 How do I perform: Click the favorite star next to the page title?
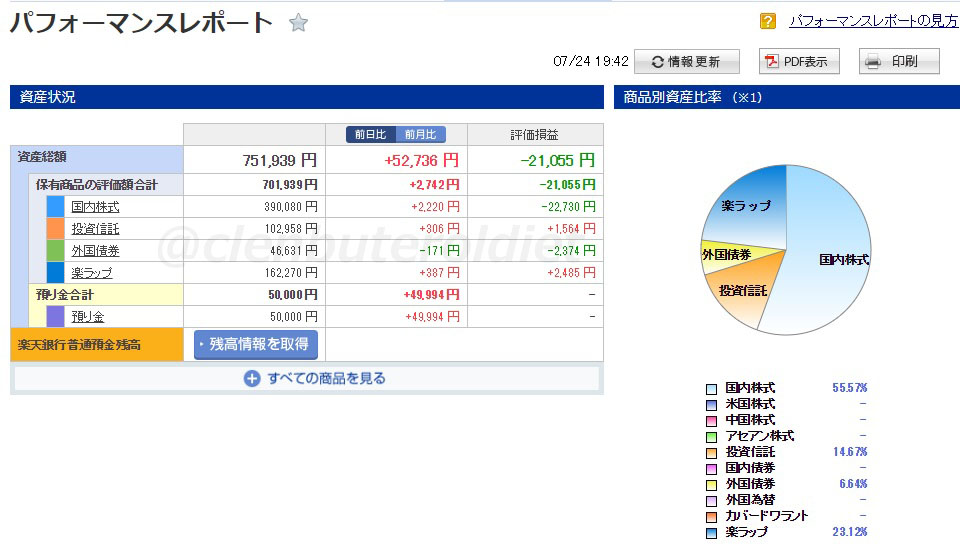298,23
